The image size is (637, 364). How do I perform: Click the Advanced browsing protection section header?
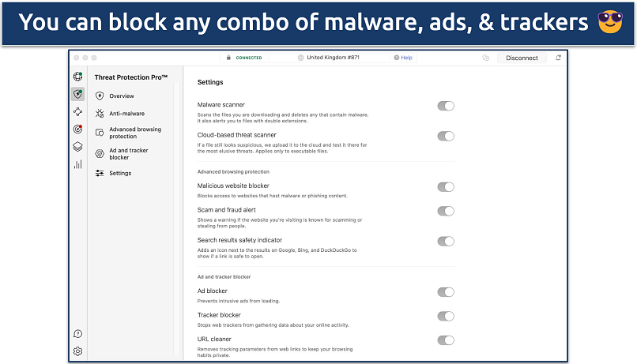(x=233, y=171)
